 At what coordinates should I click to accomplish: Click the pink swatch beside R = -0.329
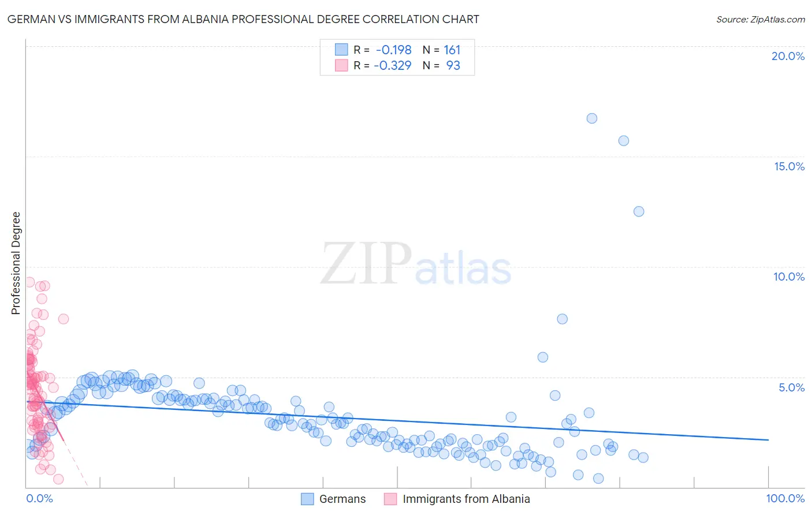(341, 65)
